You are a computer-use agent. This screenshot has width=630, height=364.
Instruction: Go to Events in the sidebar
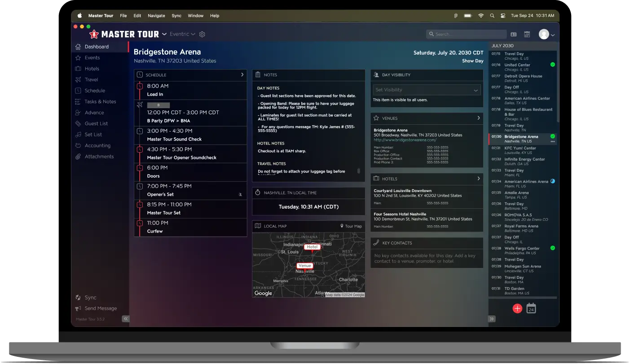[x=100, y=57]
